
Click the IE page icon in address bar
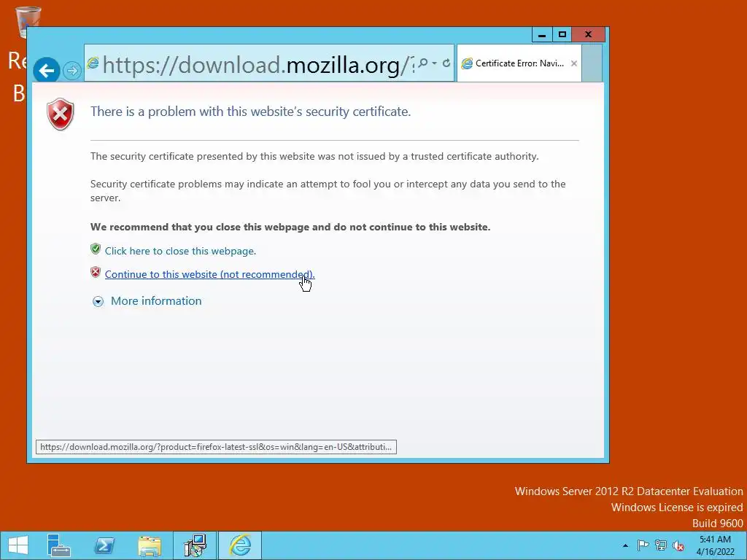point(93,63)
